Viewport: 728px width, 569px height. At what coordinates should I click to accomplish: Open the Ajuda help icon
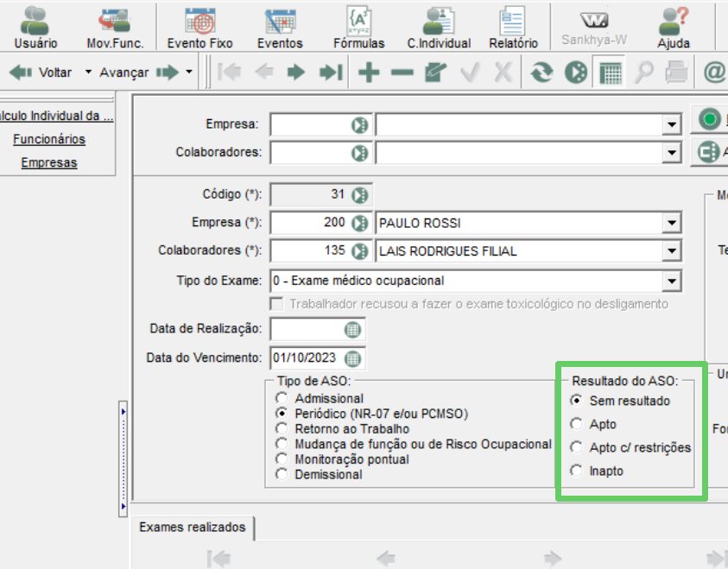click(674, 27)
